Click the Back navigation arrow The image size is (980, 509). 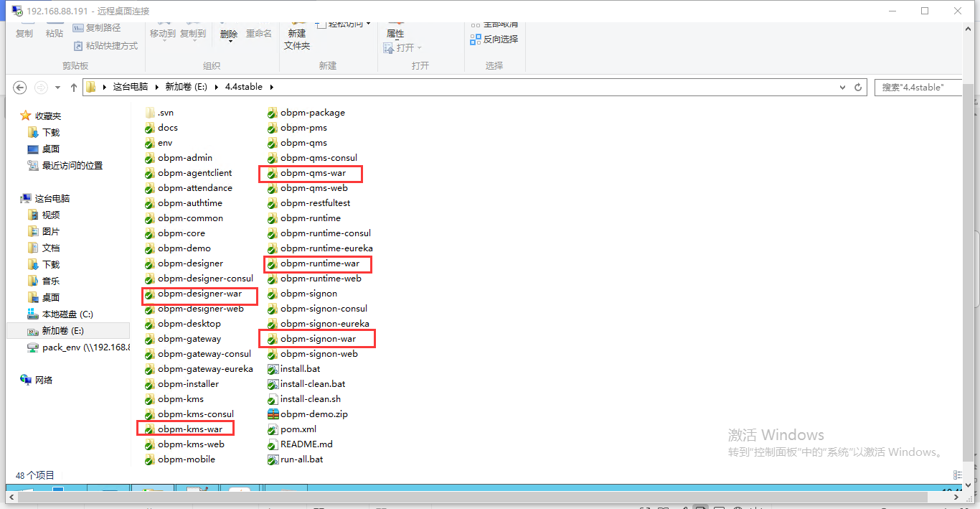point(20,87)
